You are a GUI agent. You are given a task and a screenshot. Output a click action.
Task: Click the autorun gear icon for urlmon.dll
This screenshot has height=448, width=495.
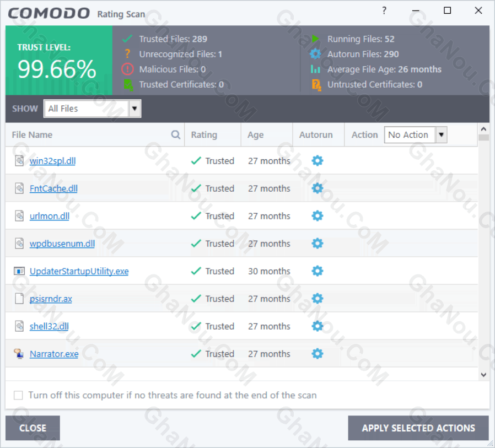pyautogui.click(x=318, y=216)
